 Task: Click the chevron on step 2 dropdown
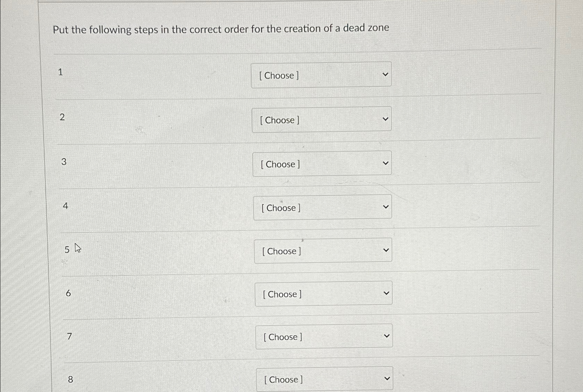pos(386,118)
